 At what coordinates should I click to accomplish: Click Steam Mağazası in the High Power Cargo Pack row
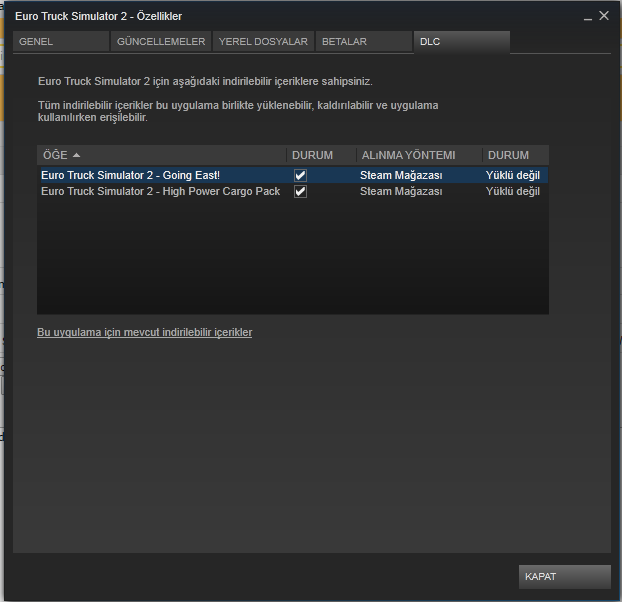[x=401, y=192]
